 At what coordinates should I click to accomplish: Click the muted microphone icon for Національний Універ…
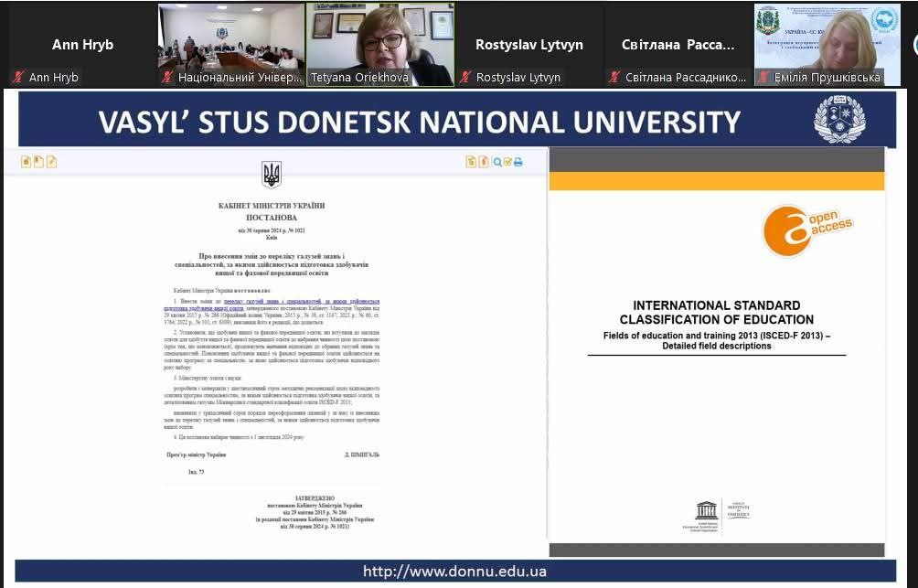coord(167,77)
